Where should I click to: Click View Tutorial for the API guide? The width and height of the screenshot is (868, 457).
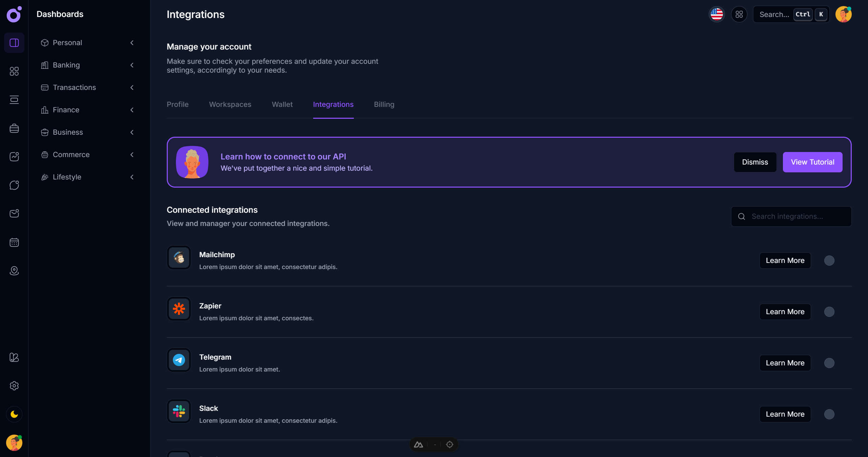coord(812,162)
